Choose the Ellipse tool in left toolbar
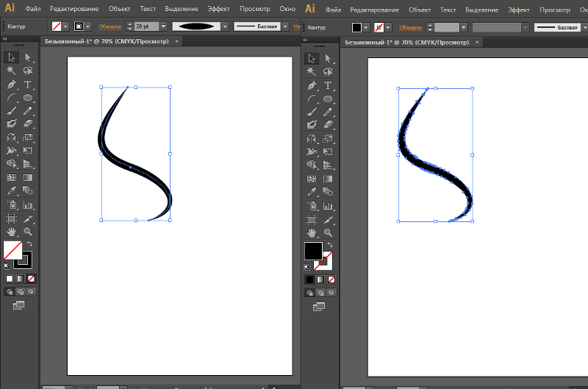 coord(28,98)
